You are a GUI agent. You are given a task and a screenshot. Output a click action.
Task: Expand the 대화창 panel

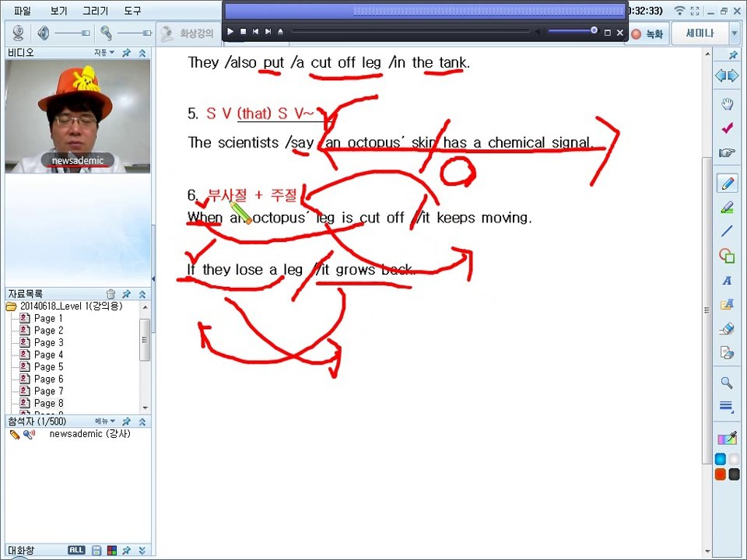click(142, 551)
